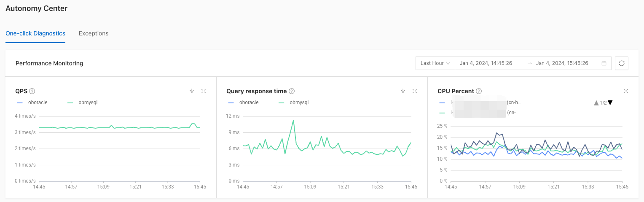644x202 pixels.
Task: Expand QPS chart to fullscreen
Action: coord(204,91)
